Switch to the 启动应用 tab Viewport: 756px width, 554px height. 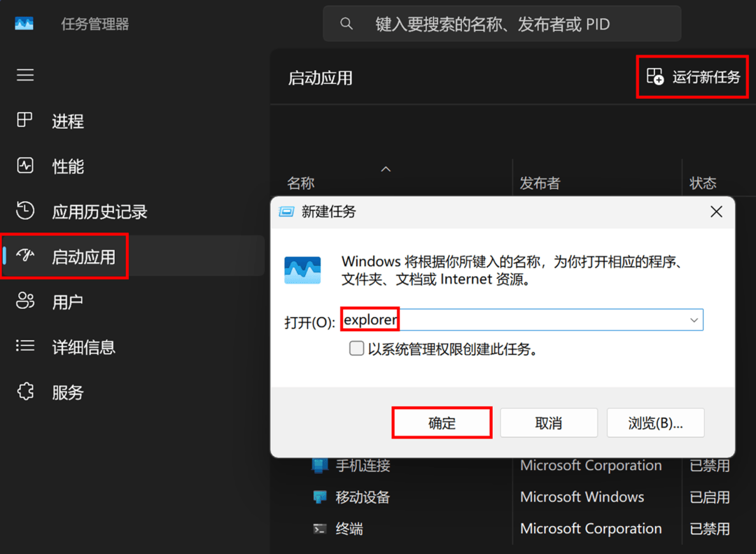83,257
